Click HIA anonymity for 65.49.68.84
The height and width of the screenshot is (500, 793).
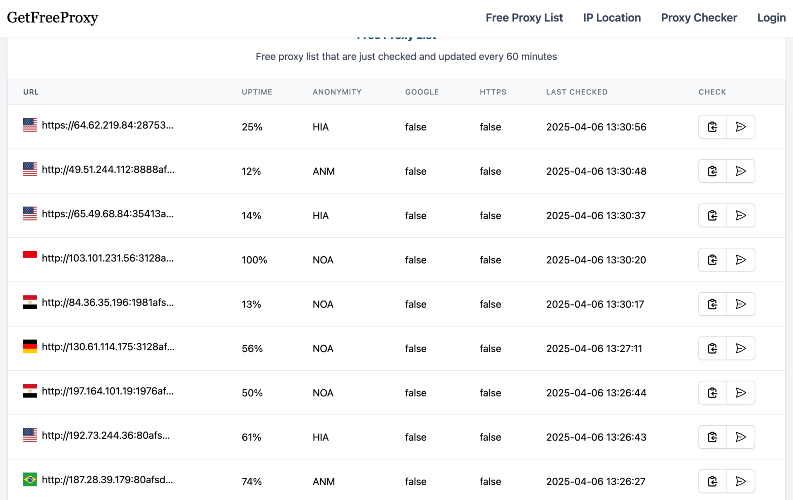point(321,215)
